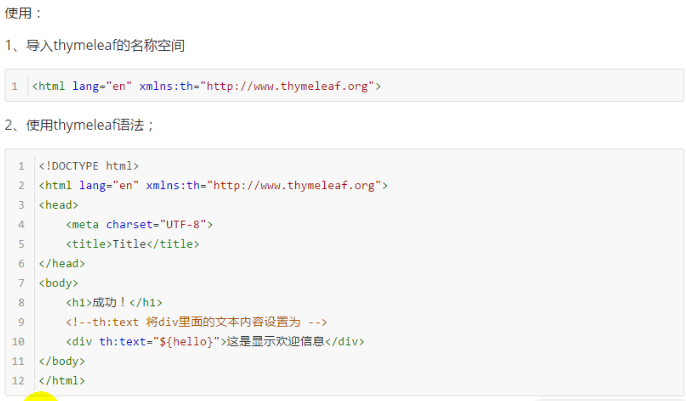The width and height of the screenshot is (686, 401).
Task: Click the closing '</body>' tag line
Action: [62, 361]
